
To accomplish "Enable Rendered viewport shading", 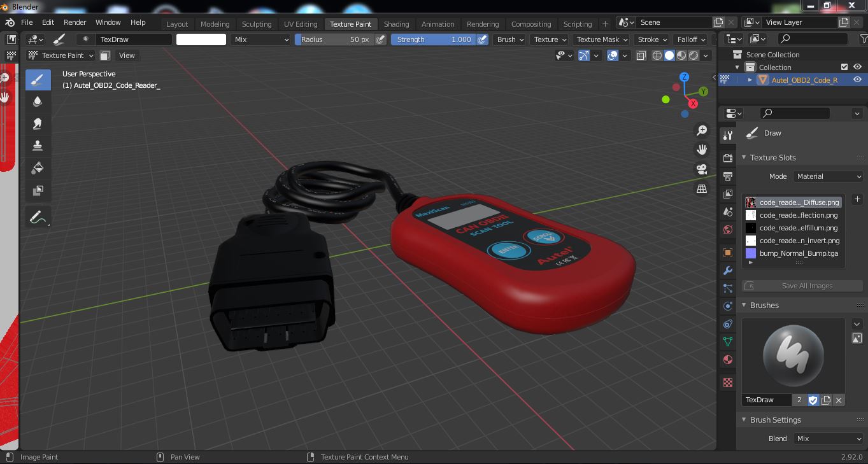I will coord(694,55).
